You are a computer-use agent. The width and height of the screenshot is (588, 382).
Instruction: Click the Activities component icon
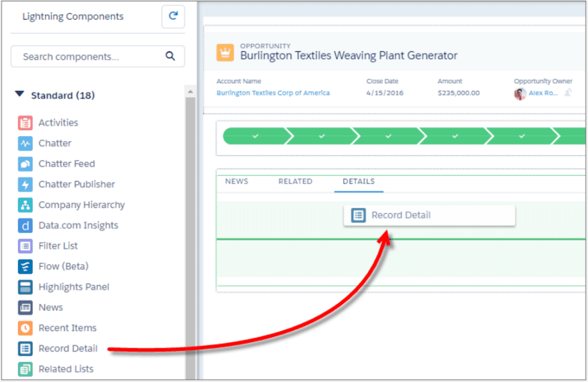(25, 123)
